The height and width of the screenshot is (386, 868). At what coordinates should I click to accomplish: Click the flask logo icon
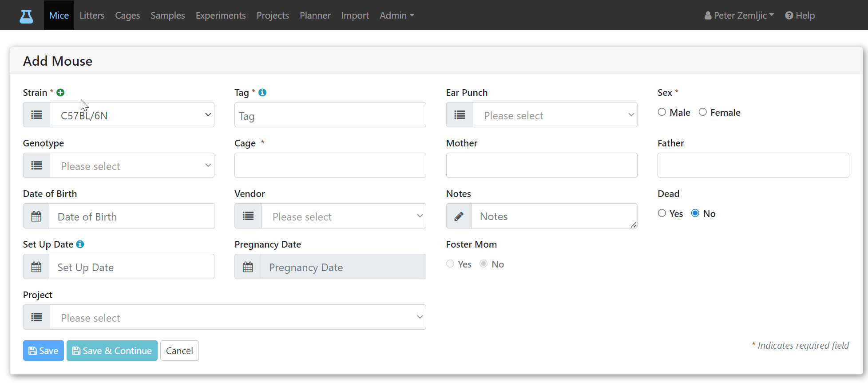26,16
